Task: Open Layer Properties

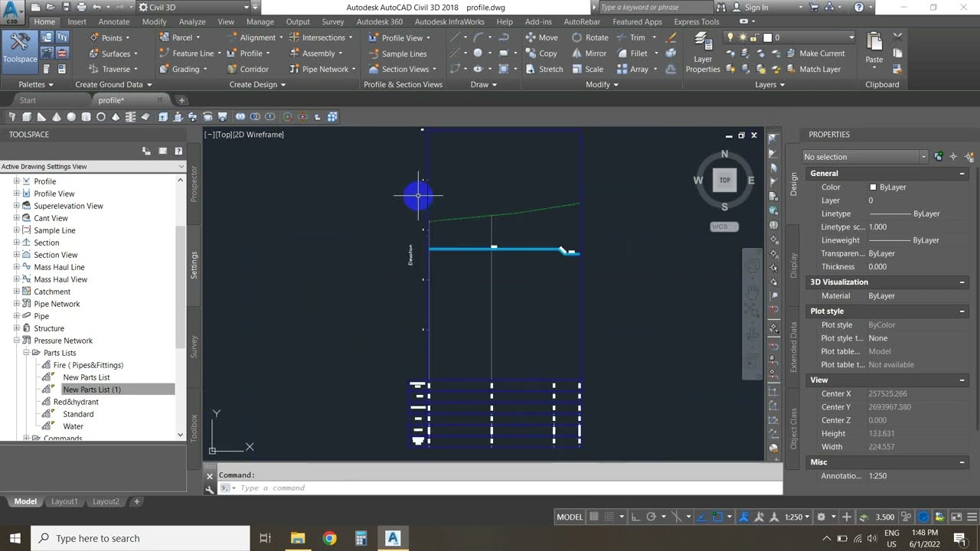Action: (x=703, y=53)
